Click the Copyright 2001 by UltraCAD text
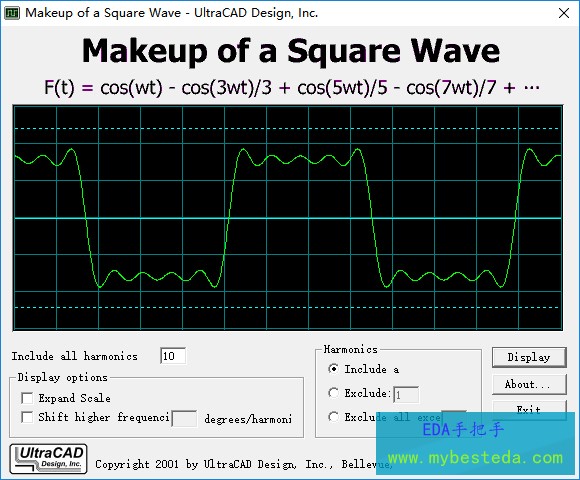This screenshot has width=580, height=480. [x=243, y=464]
